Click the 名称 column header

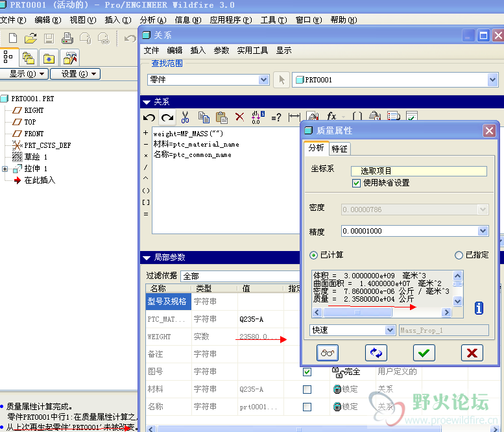(169, 288)
